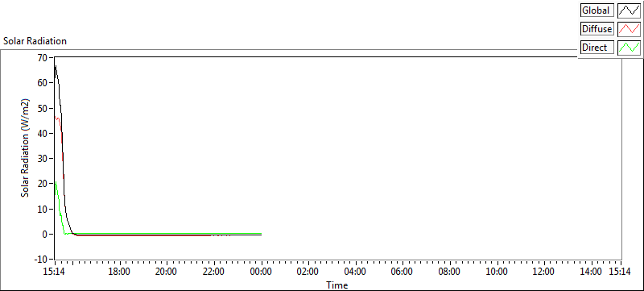Click the Solar Radiation chart title
This screenshot has width=644, height=291.
35,41
